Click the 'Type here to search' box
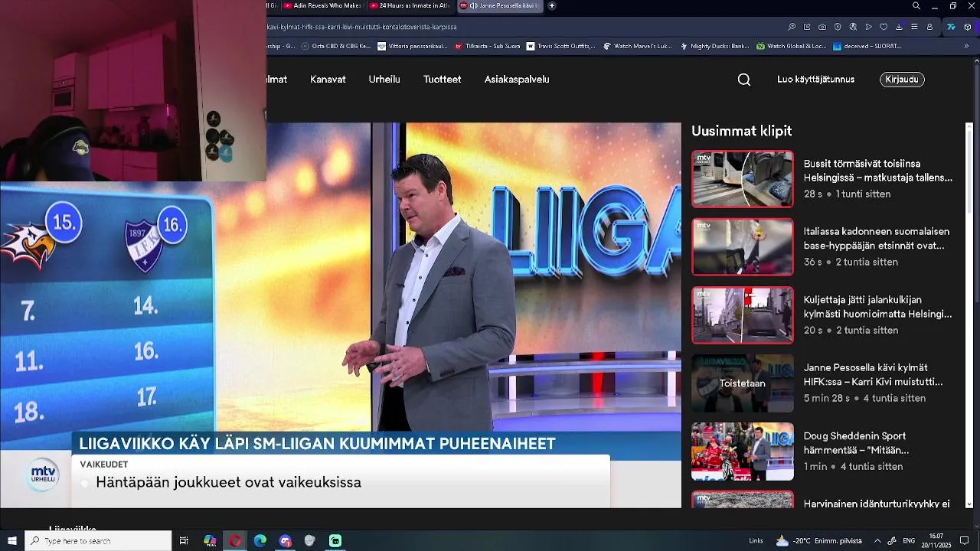Image resolution: width=980 pixels, height=551 pixels. pos(98,540)
